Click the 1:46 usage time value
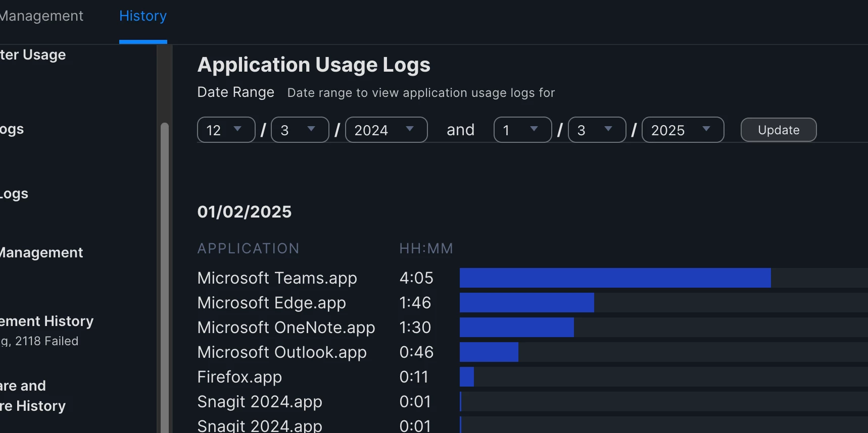The width and height of the screenshot is (868, 433). click(x=415, y=303)
